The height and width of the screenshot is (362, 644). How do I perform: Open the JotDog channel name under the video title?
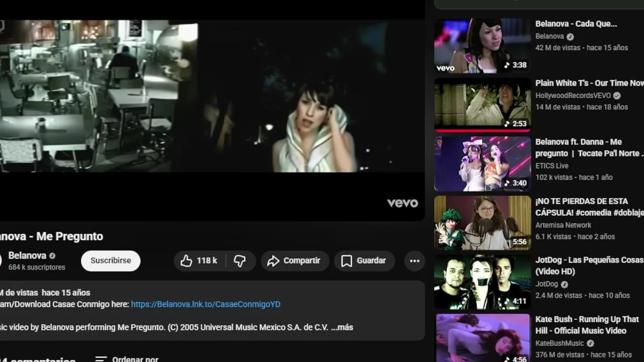[546, 284]
